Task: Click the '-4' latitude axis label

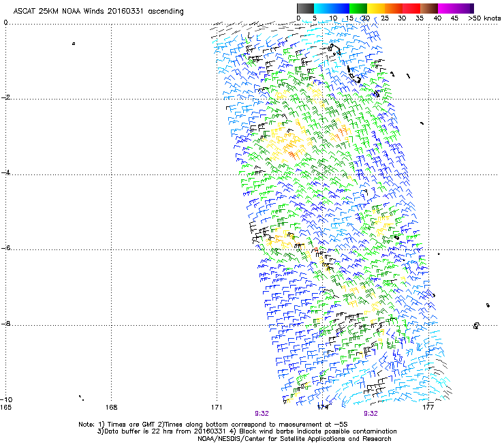Action: point(6,172)
